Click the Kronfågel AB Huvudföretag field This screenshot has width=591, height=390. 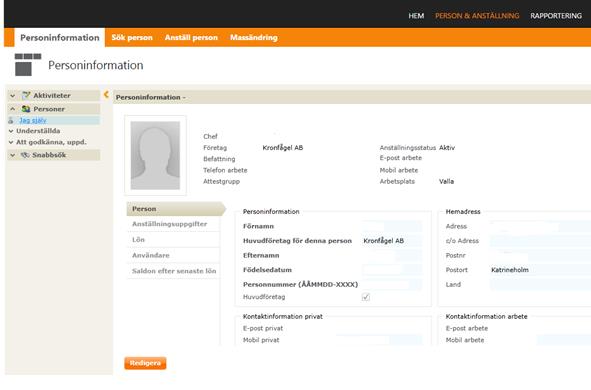(392, 241)
